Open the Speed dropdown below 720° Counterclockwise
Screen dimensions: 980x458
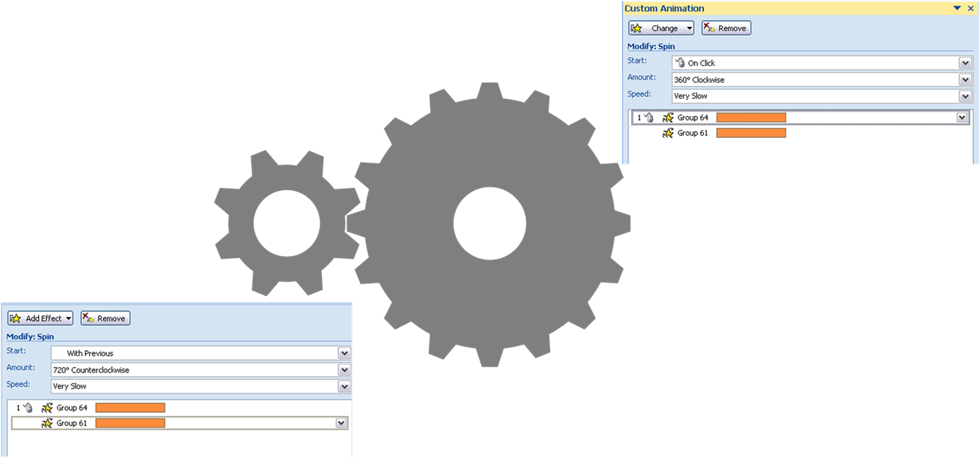pyautogui.click(x=344, y=387)
